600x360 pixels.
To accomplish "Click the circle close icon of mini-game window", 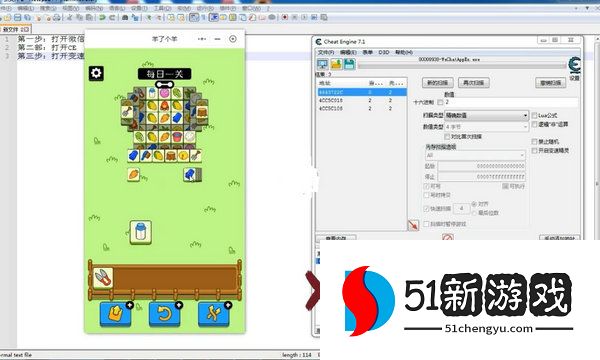I will [233, 39].
